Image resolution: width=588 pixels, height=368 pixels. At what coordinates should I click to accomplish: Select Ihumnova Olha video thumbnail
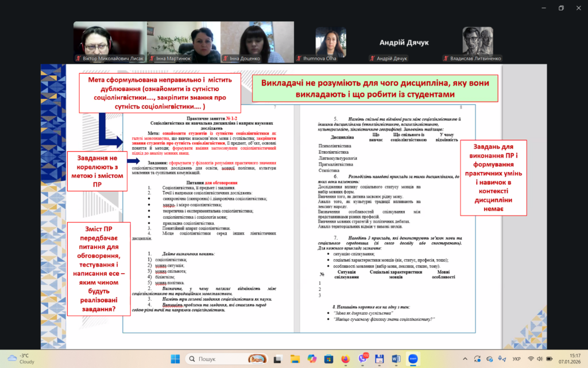coord(330,43)
